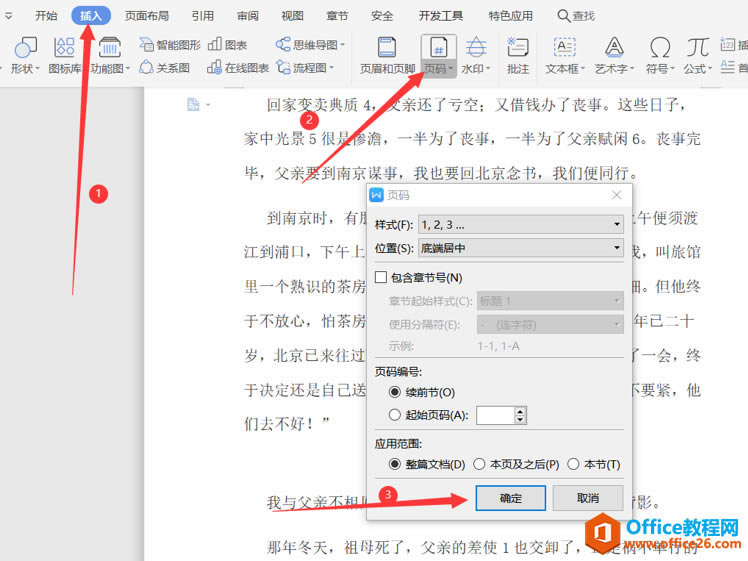Viewport: 748px width, 561px height.
Task: Expand the margin icon dropdown arrow
Action: [208, 105]
